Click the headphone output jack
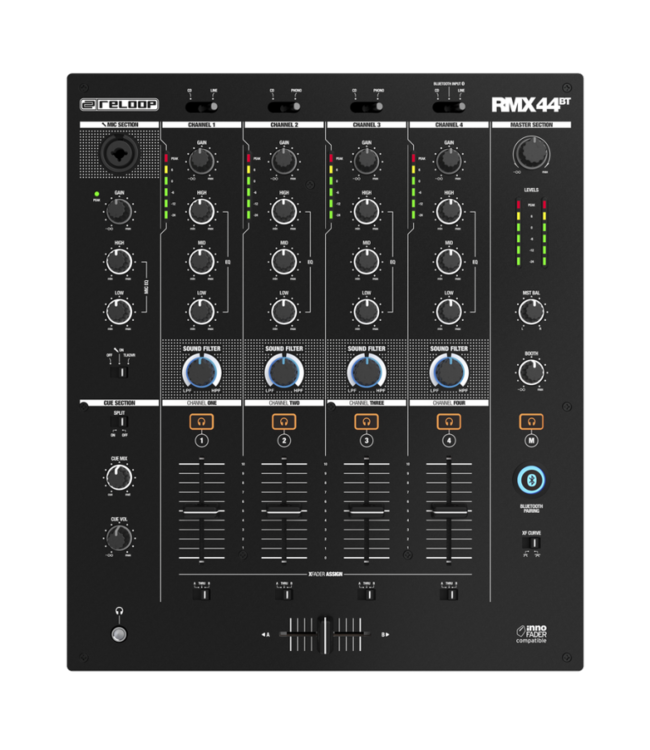This screenshot has width=650, height=750. pos(119,634)
